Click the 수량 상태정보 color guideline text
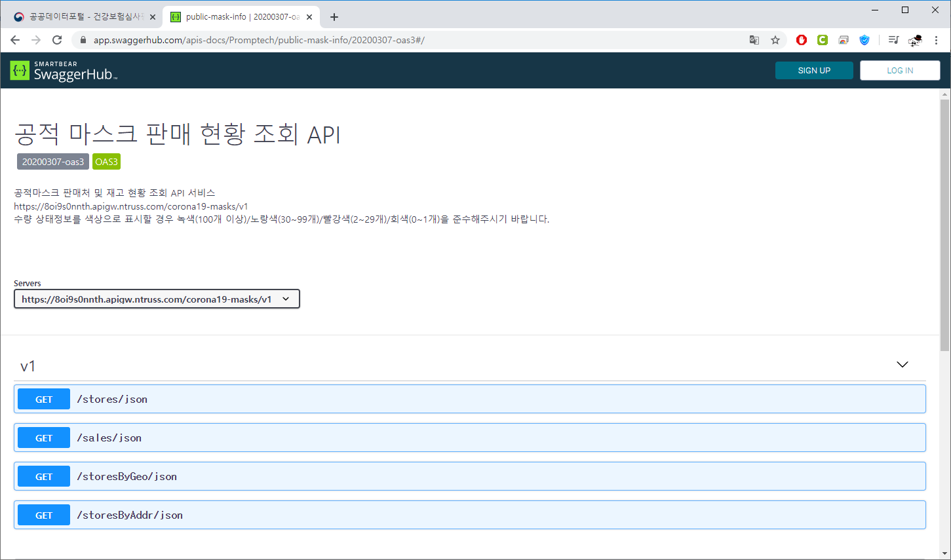Image resolution: width=951 pixels, height=560 pixels. coord(281,219)
